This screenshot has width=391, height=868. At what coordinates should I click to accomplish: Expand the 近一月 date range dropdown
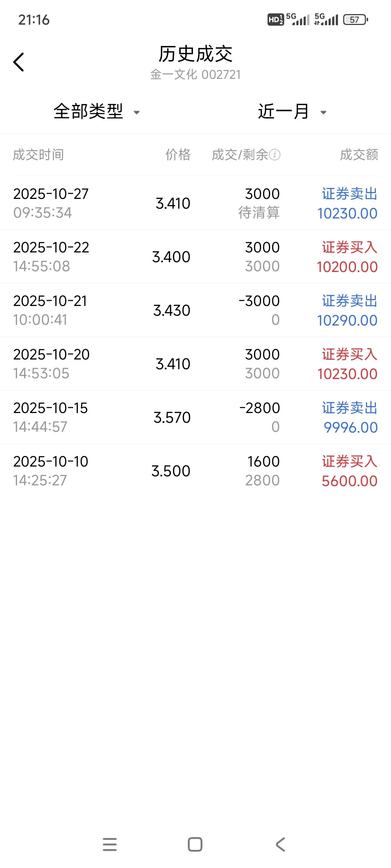click(x=283, y=111)
